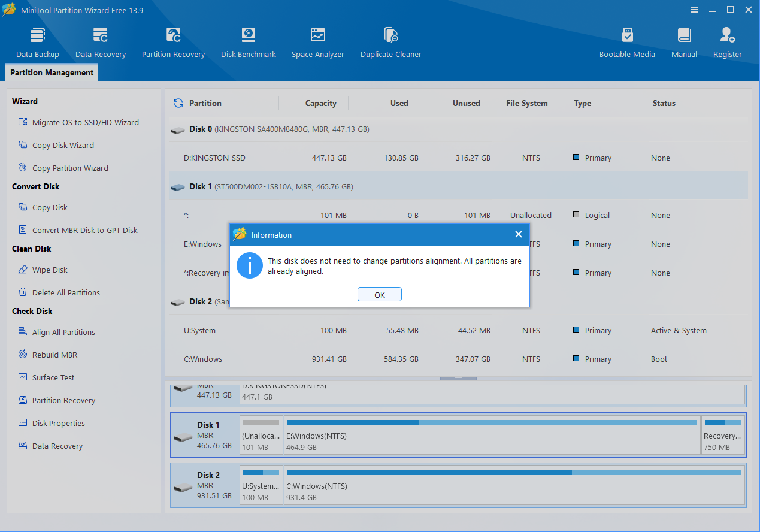The height and width of the screenshot is (532, 760).
Task: Close the Information dialog
Action: click(519, 235)
